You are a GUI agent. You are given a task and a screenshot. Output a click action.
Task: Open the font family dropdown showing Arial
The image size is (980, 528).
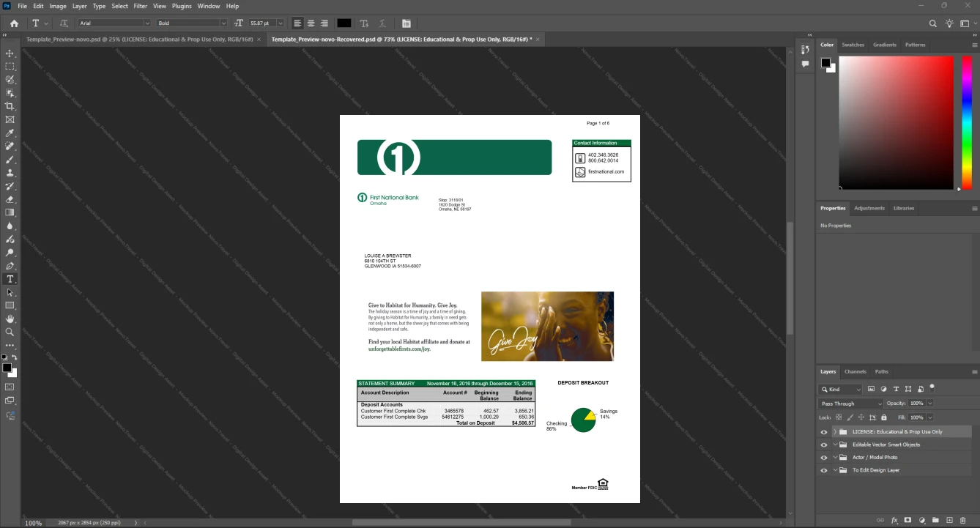114,23
